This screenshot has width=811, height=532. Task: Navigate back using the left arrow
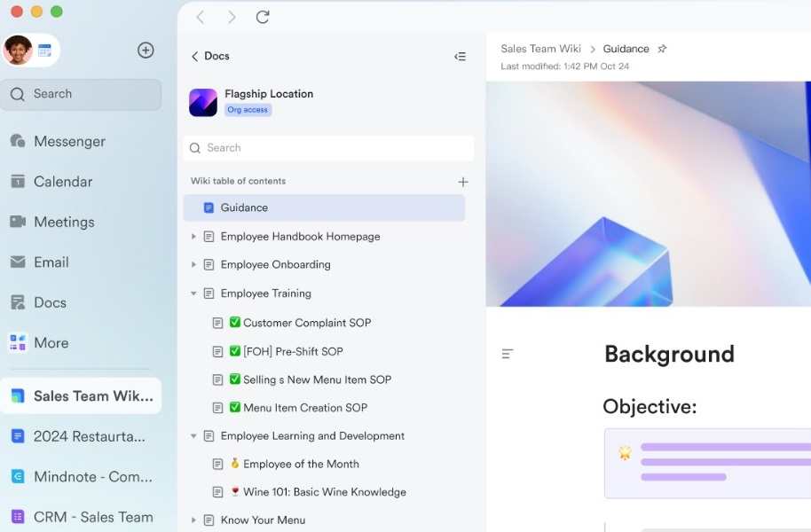click(x=201, y=17)
